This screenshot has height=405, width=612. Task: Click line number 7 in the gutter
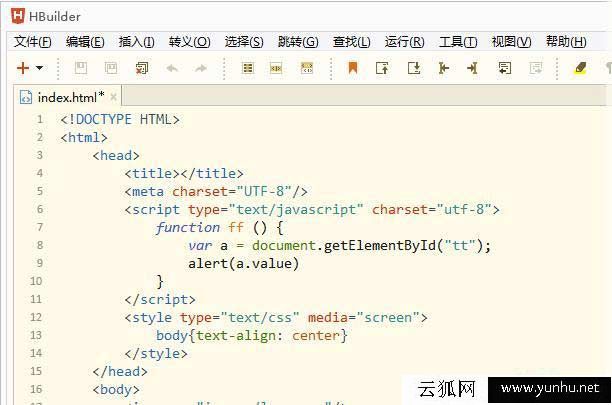coord(40,227)
